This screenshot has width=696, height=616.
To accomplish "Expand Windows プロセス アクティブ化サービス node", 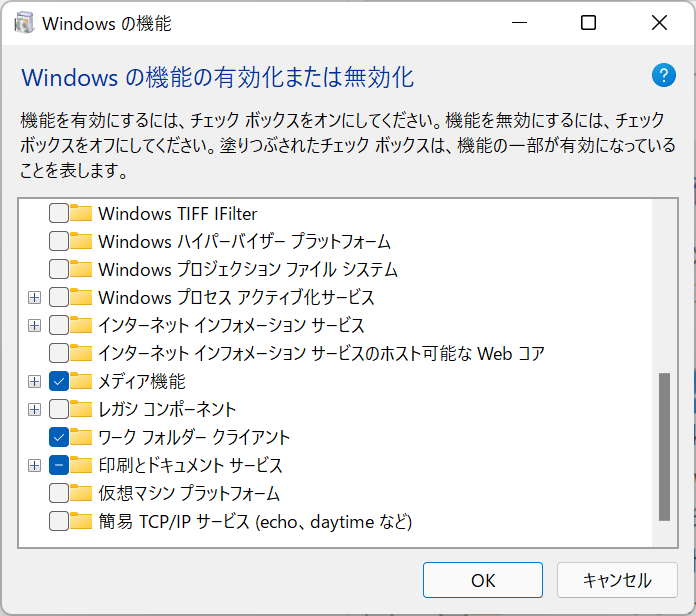I will point(35,297).
